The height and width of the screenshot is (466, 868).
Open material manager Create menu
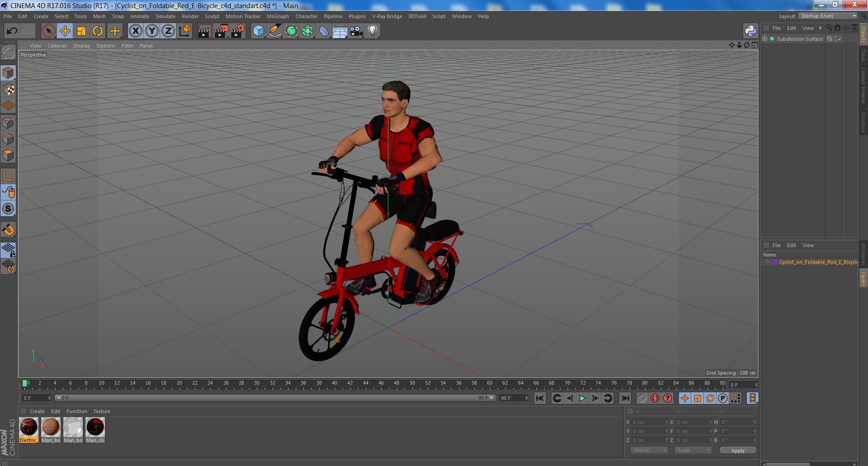click(x=37, y=411)
